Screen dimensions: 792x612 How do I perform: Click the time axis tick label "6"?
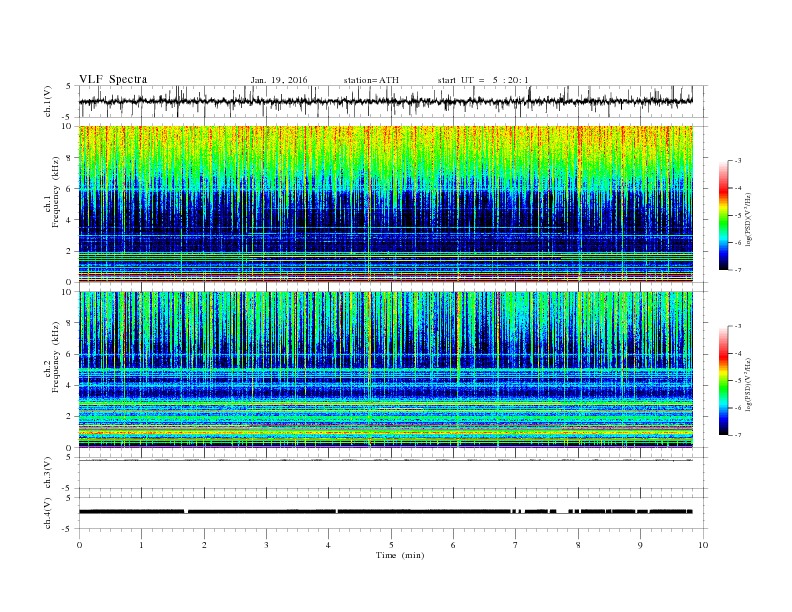coord(454,545)
